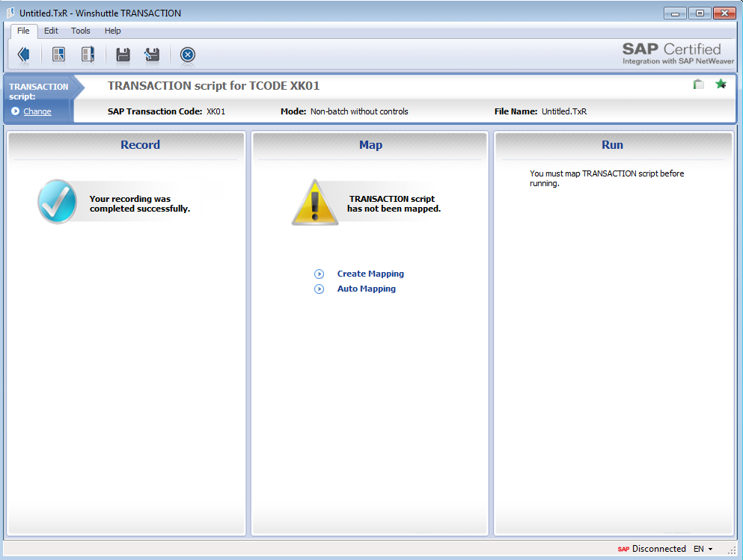Click the Mode value 'Non-batch without controls'
Image resolution: width=743 pixels, height=560 pixels.
coord(359,111)
